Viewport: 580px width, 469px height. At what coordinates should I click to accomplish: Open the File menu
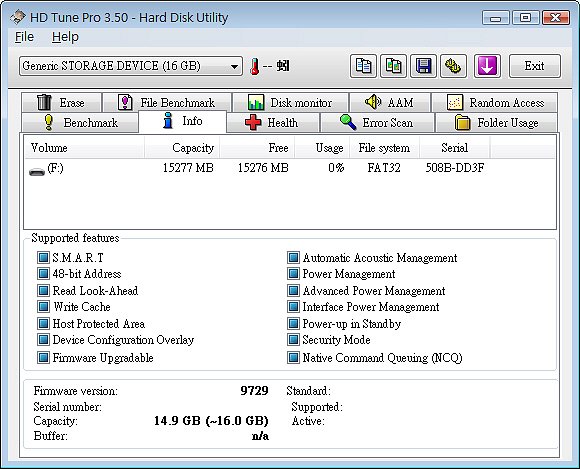pos(24,37)
